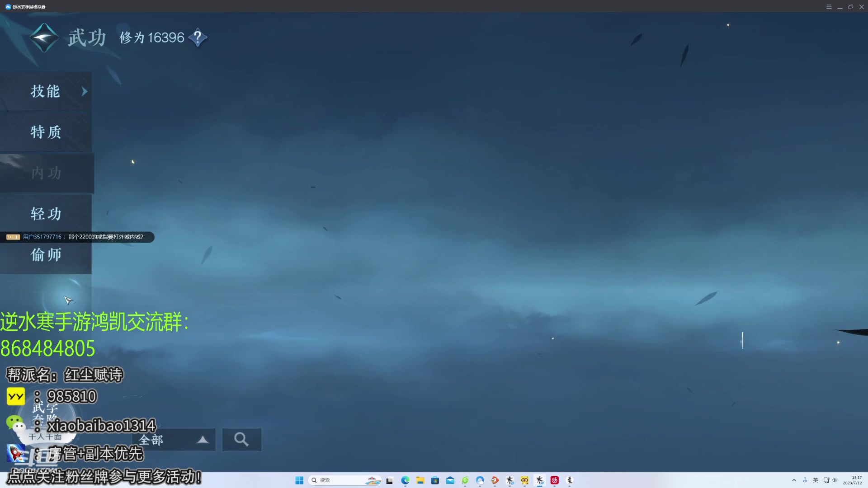868x488 pixels.
Task: Click the 修为 16396 value
Action: [x=152, y=38]
